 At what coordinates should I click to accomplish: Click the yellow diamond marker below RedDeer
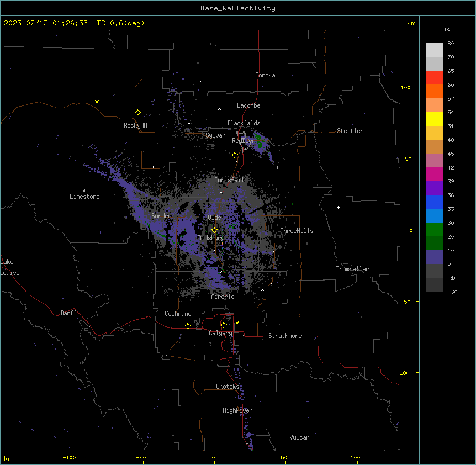pyautogui.click(x=235, y=155)
